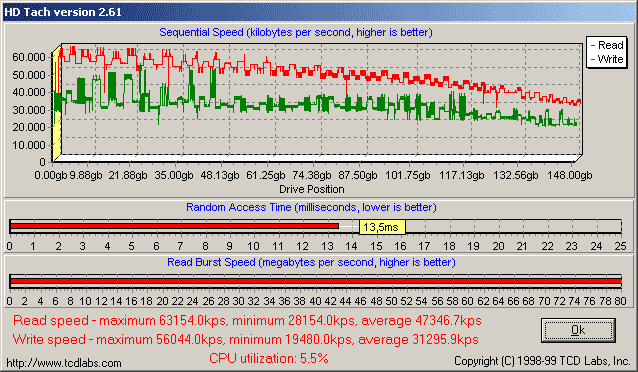This screenshot has height=372, width=638.
Task: Click the Copyright (C) 1998-99 TCD Labs text
Action: point(542,361)
